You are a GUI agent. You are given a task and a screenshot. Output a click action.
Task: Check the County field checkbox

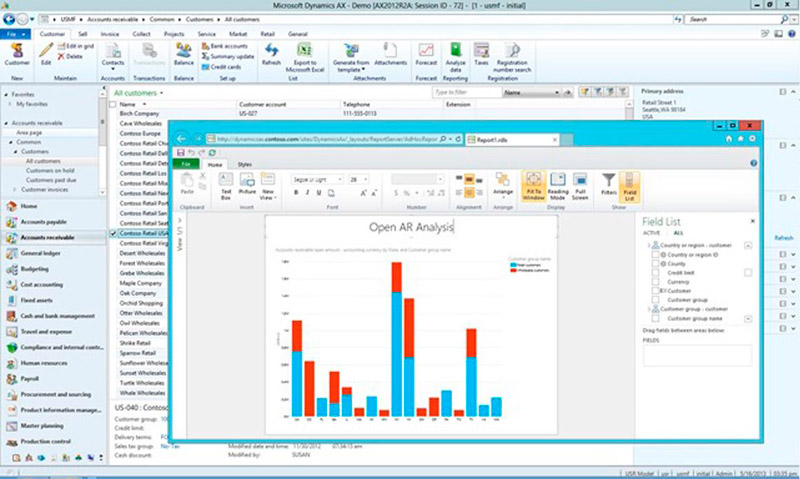pyautogui.click(x=656, y=264)
